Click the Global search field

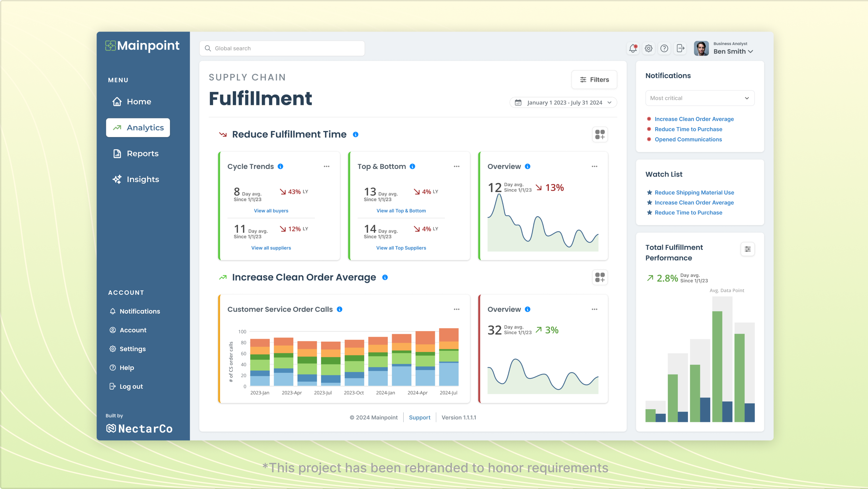click(x=282, y=49)
